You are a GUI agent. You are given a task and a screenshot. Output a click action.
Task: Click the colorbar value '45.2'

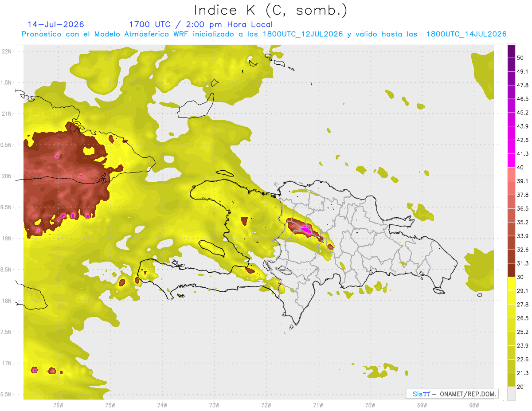point(523,113)
